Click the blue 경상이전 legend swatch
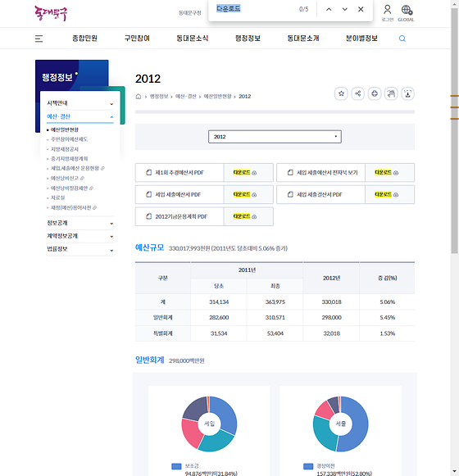This screenshot has width=459, height=476. click(x=308, y=466)
